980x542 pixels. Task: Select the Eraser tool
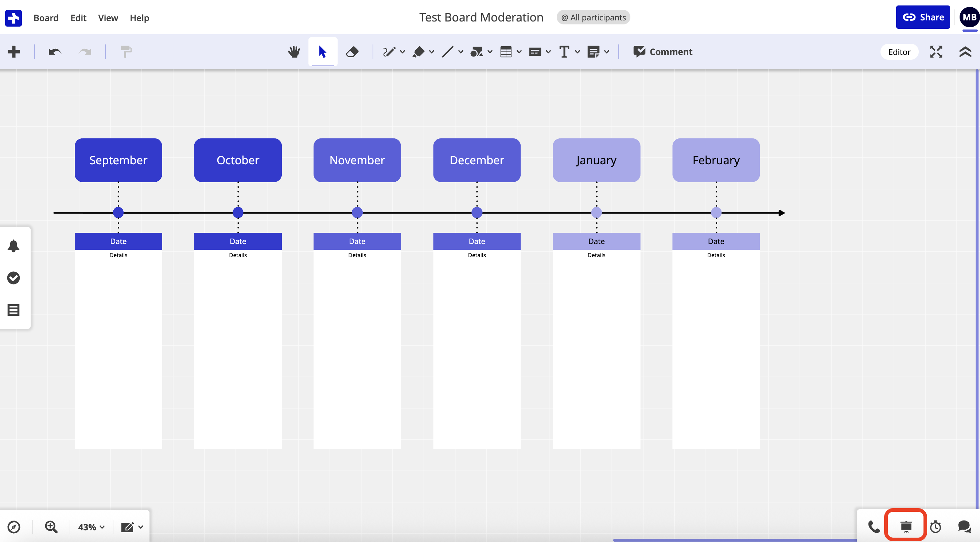352,52
